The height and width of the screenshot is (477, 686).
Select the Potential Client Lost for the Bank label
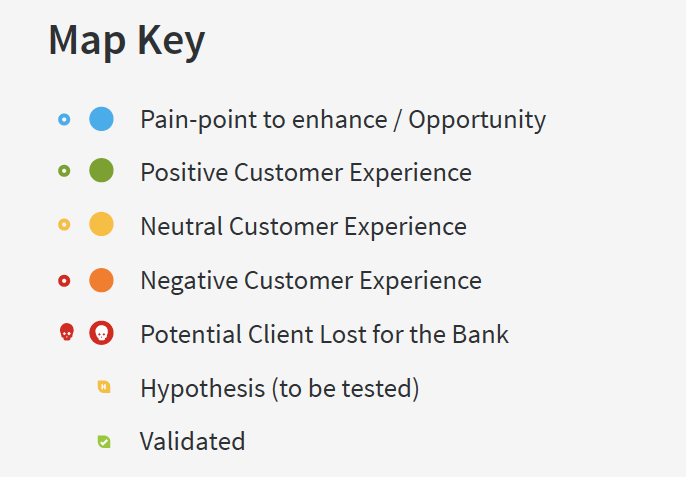tap(325, 334)
